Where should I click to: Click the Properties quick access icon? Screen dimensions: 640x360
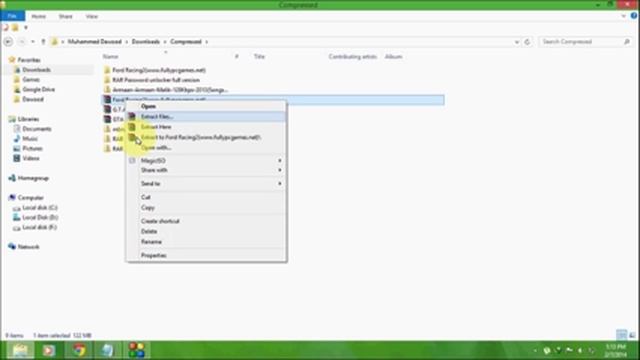5,28
